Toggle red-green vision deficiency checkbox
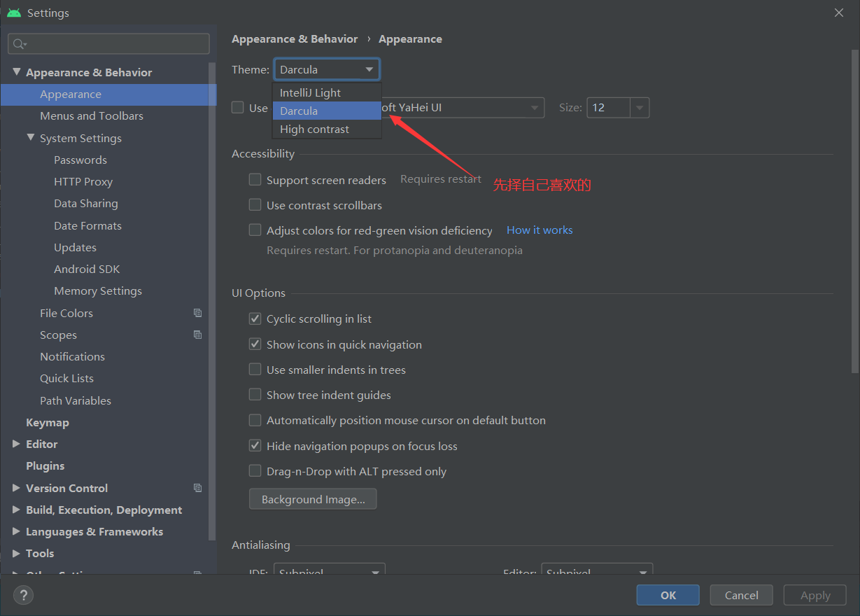Image resolution: width=860 pixels, height=616 pixels. [x=255, y=230]
